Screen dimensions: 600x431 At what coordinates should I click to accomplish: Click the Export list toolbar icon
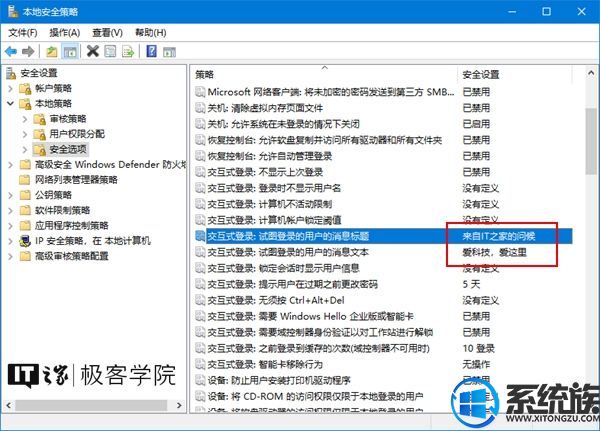(x=128, y=51)
